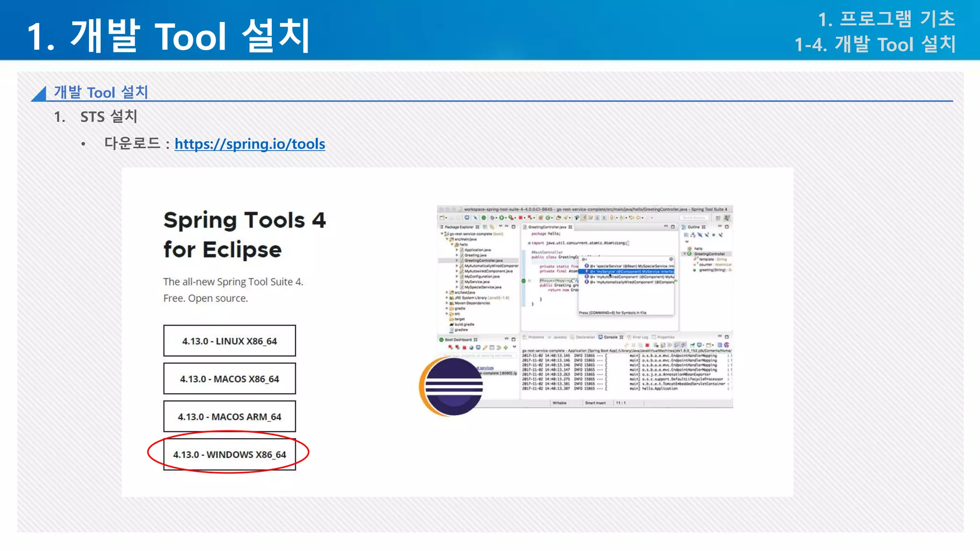Open the Boot Dashboard tab
980x551 pixels.
458,340
